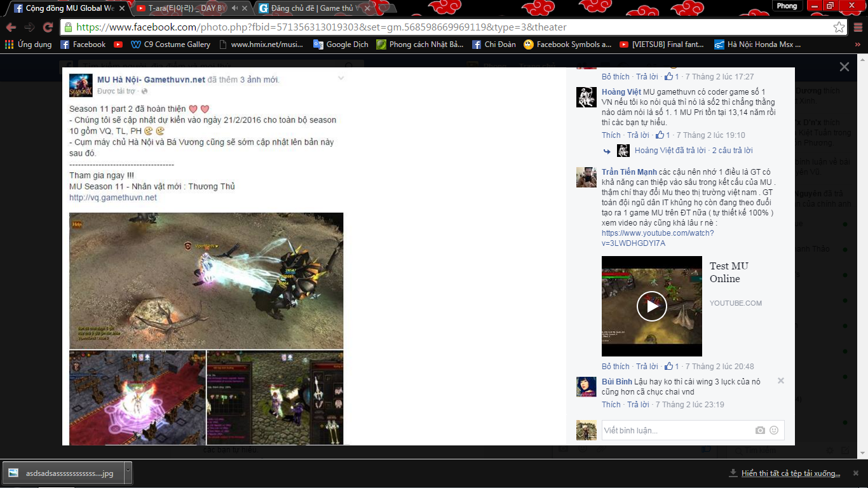Play the Test MU Online video
The height and width of the screenshot is (488, 868).
tap(651, 306)
